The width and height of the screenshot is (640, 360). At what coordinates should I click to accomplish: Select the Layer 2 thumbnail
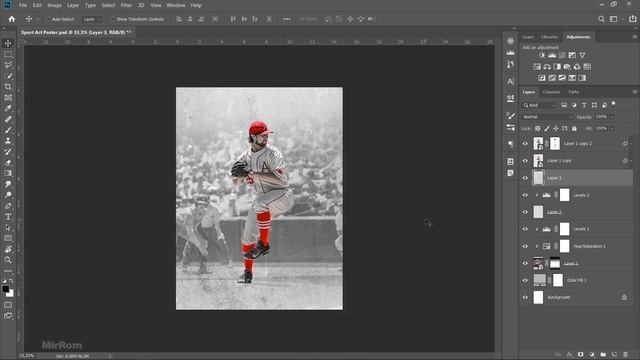pyautogui.click(x=538, y=212)
